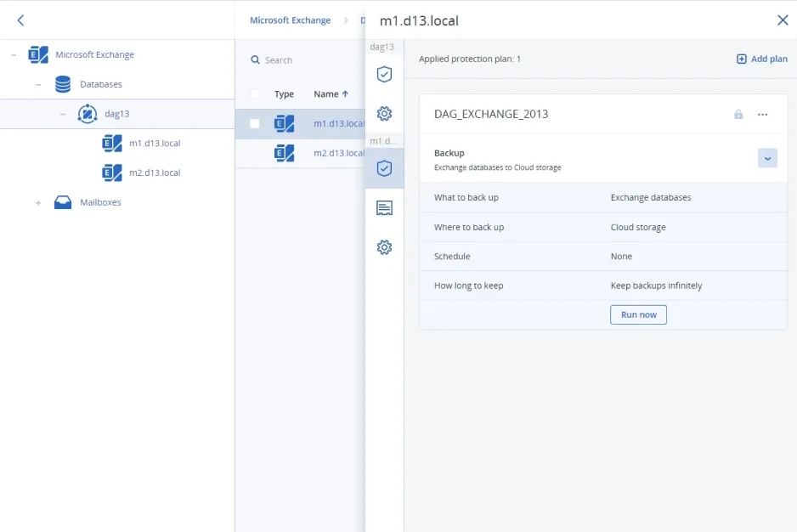Click the Run now button

[638, 314]
